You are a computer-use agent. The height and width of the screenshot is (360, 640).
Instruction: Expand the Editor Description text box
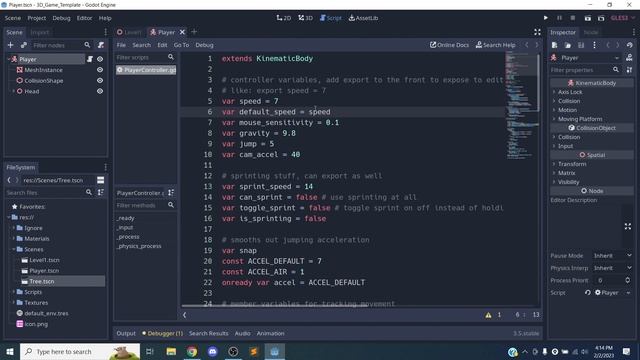point(628,226)
